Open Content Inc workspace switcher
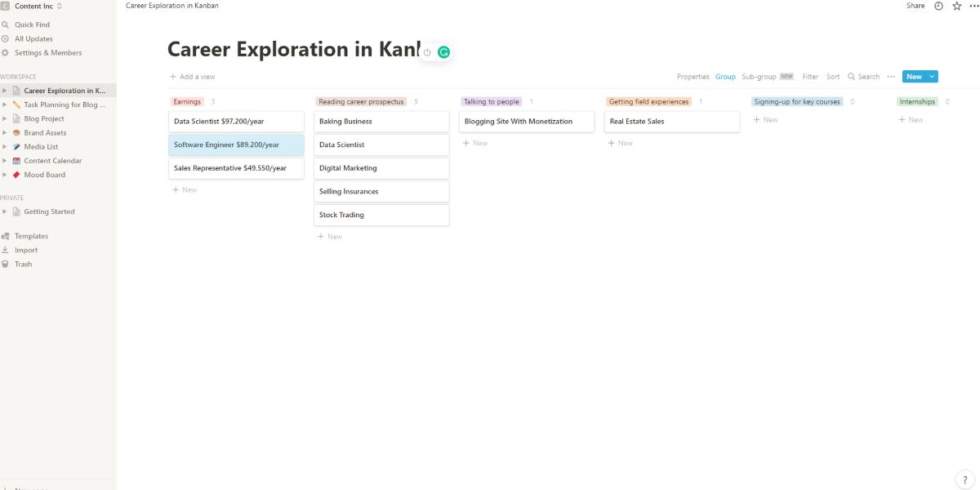Screen dimensions: 980x490 coord(37,6)
